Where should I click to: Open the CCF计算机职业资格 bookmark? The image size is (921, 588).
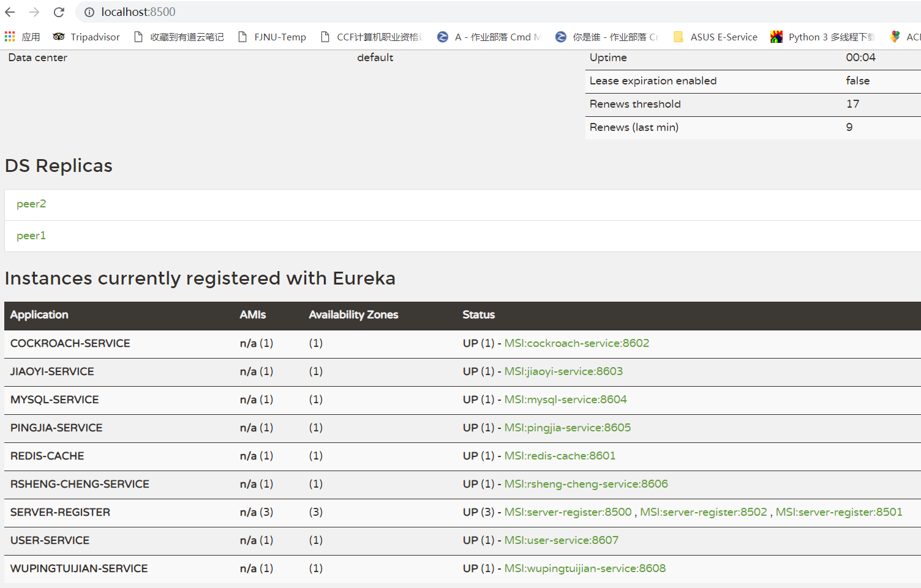tap(372, 37)
